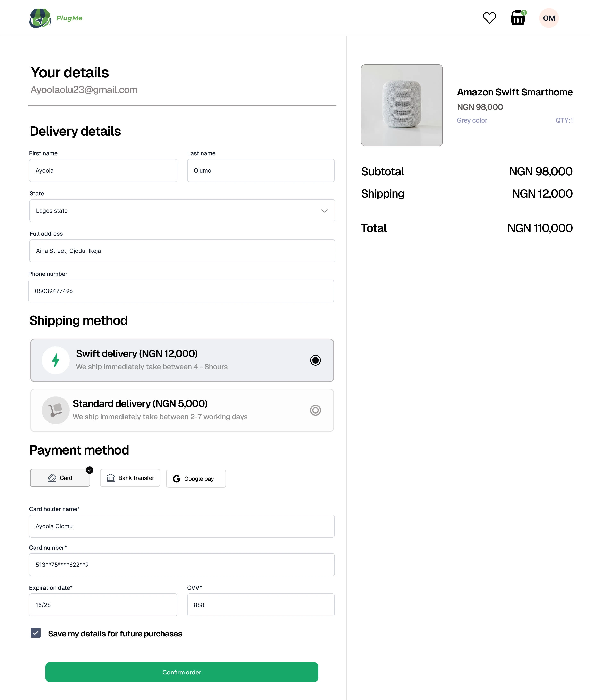Focus the First name field

pos(103,171)
